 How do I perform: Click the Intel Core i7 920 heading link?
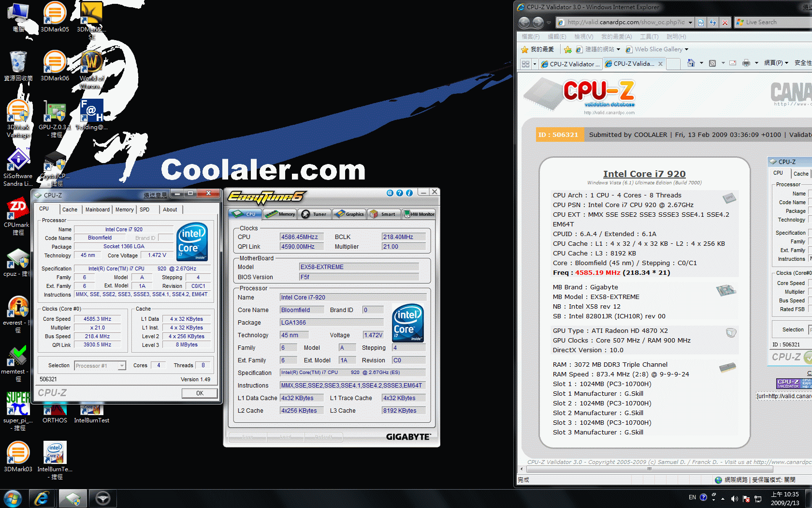coord(644,174)
